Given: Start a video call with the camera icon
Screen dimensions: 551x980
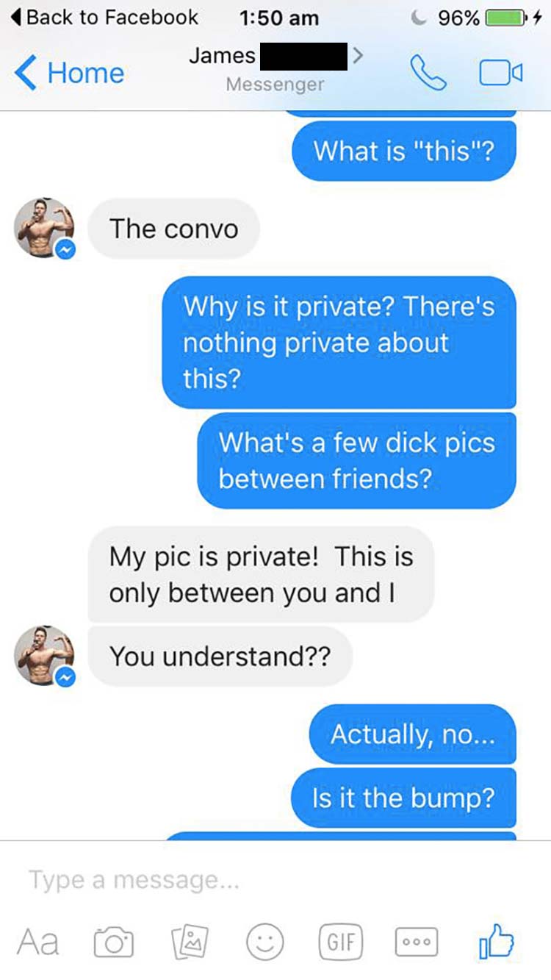Looking at the screenshot, I should 501,74.
